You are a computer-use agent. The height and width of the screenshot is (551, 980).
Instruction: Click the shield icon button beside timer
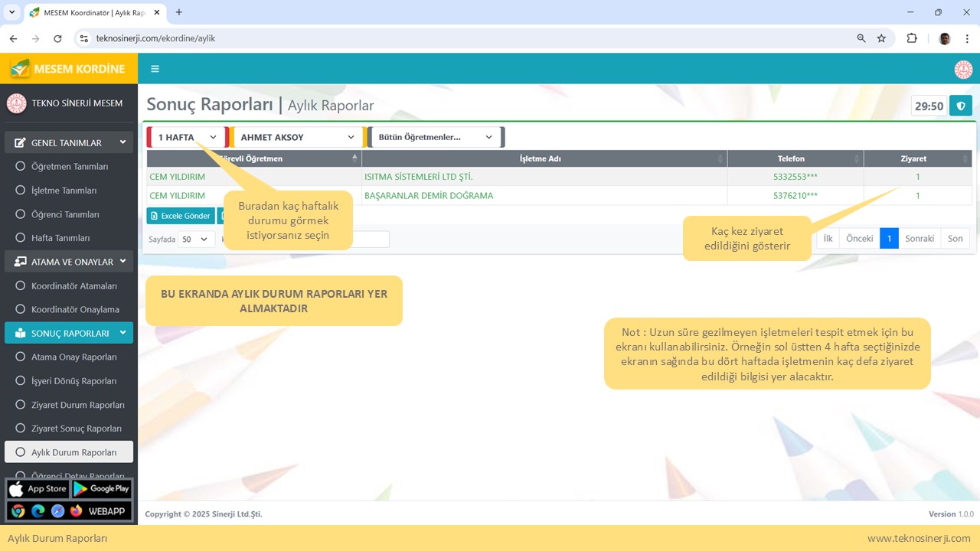coord(960,106)
